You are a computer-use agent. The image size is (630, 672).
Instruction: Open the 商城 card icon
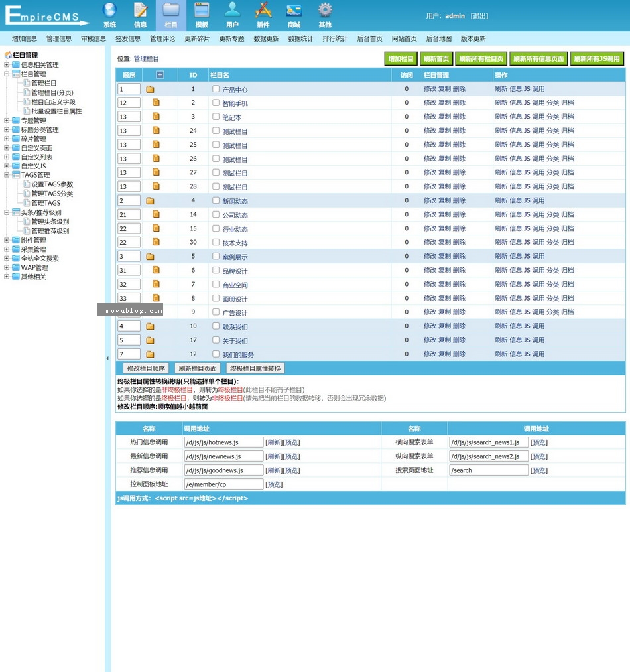(x=294, y=11)
